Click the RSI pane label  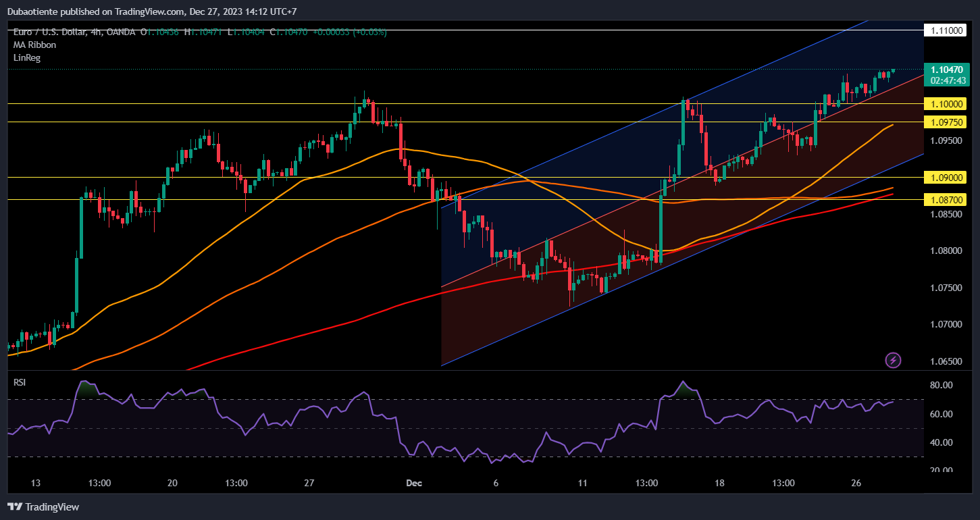[20, 382]
